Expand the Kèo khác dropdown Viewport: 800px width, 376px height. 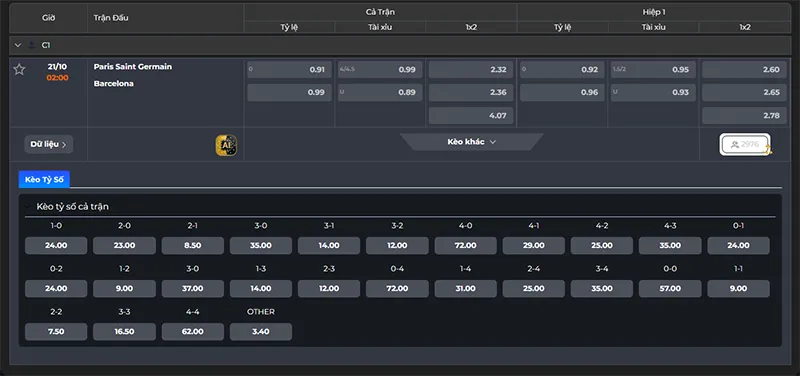coord(471,142)
